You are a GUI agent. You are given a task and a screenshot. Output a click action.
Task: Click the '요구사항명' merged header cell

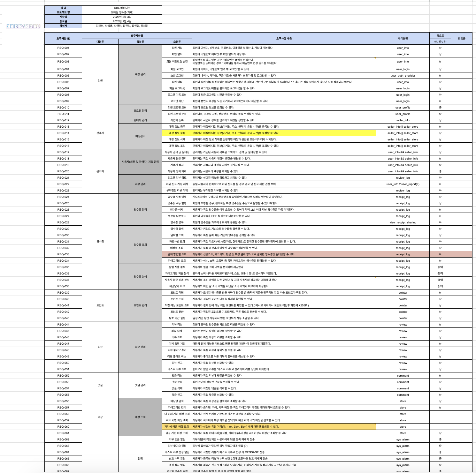pos(137,36)
